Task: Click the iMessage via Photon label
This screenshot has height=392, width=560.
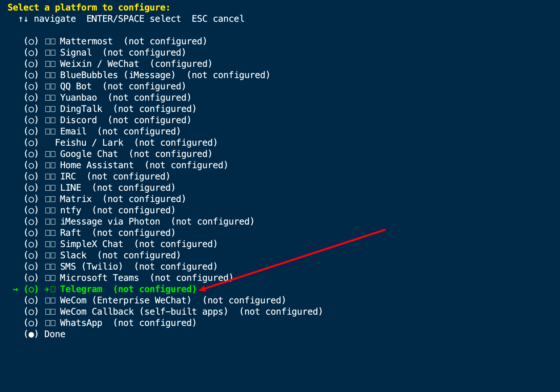Action: tap(110, 222)
